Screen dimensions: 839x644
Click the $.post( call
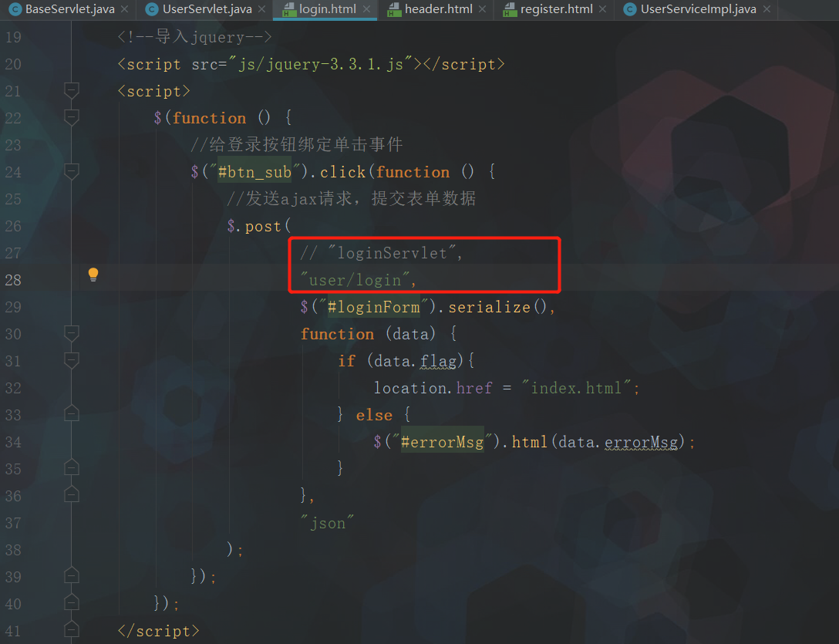click(x=259, y=226)
